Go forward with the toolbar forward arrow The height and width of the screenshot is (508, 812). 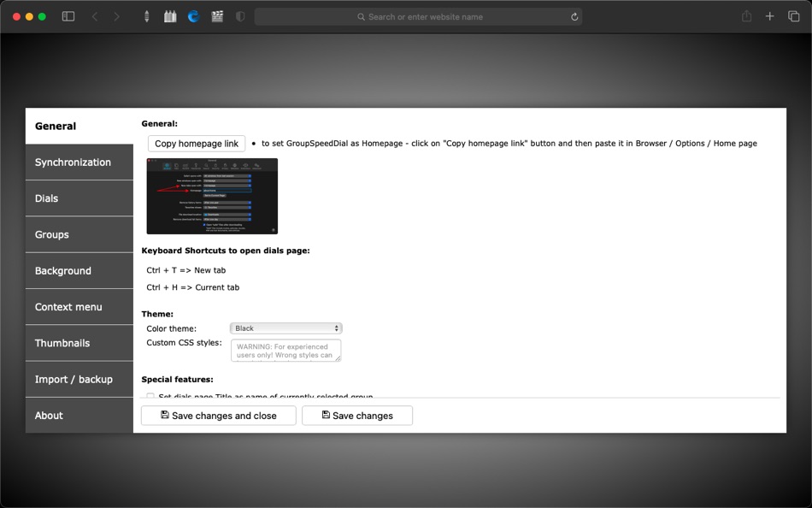[116, 16]
